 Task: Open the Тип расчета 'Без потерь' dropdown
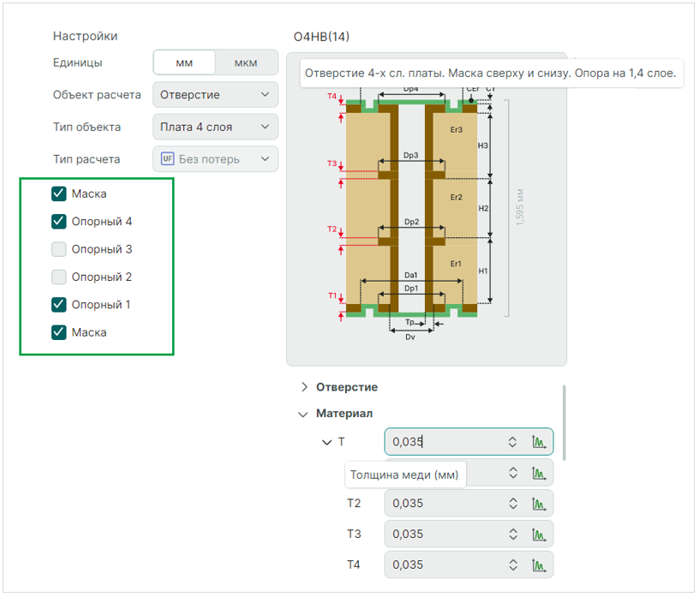215,159
